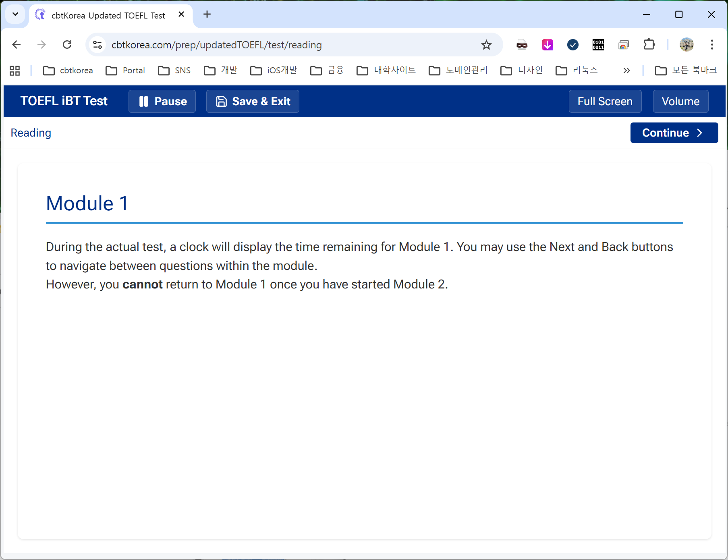The image size is (728, 560).
Task: Bookmark this page with star icon
Action: coord(486,45)
